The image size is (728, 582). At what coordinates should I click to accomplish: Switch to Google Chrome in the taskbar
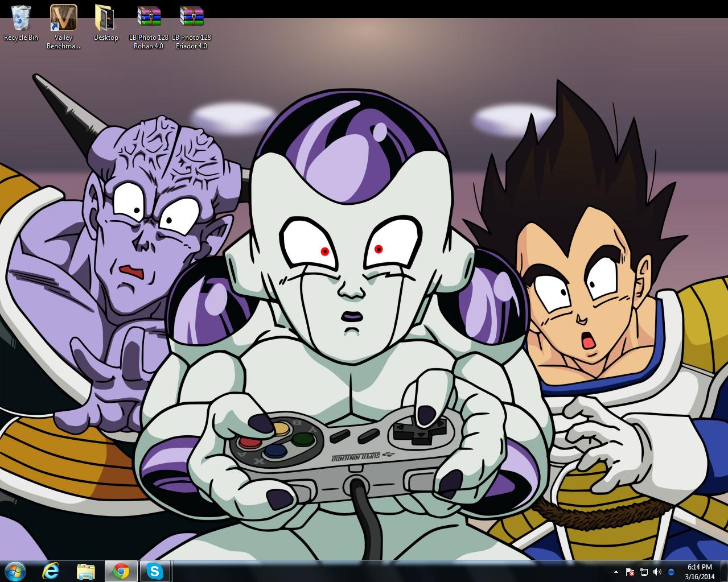pyautogui.click(x=121, y=571)
